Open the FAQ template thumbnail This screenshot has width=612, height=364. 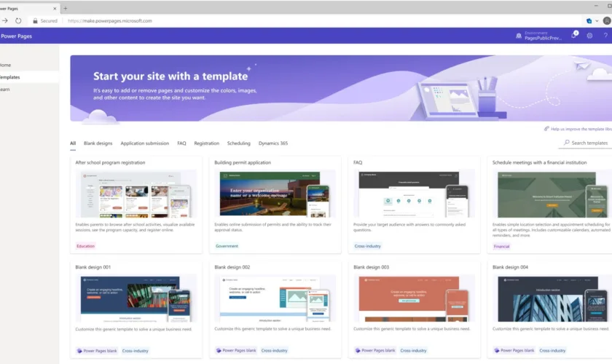pos(414,194)
